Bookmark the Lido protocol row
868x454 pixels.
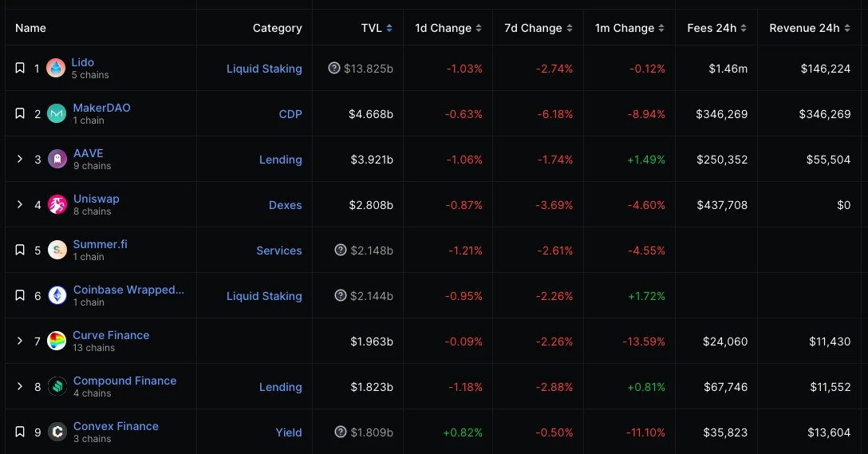pyautogui.click(x=20, y=69)
